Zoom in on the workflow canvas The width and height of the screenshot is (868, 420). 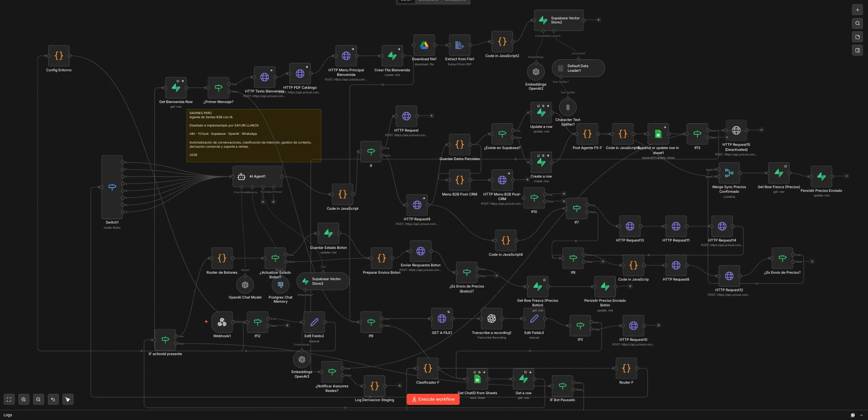tap(23, 399)
